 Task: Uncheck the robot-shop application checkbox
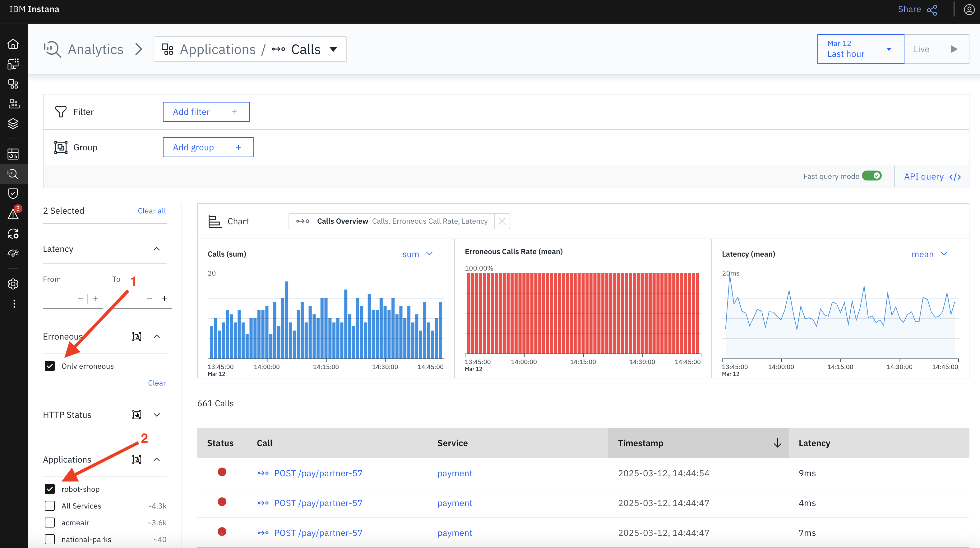(50, 489)
